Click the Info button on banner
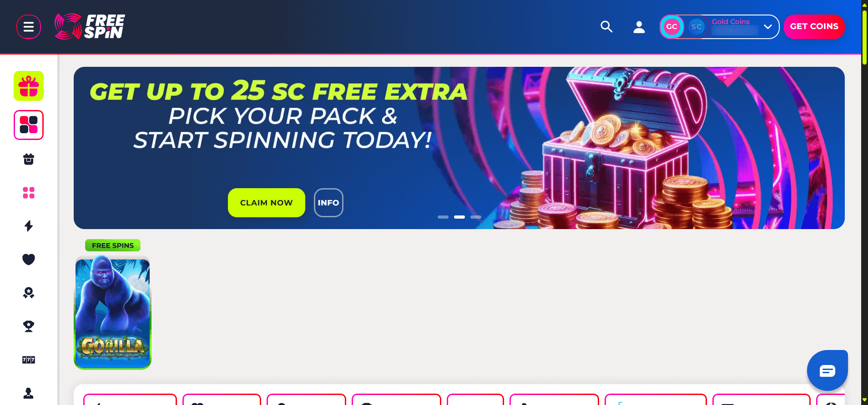Viewport: 868px width, 405px height. [328, 203]
